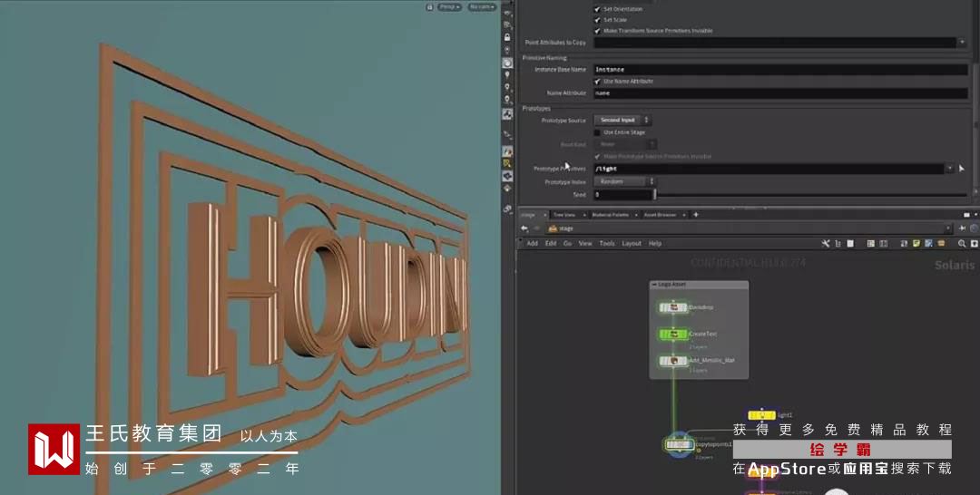The width and height of the screenshot is (980, 495).
Task: Click the lock icon beside the Persp menu
Action: pos(429,7)
